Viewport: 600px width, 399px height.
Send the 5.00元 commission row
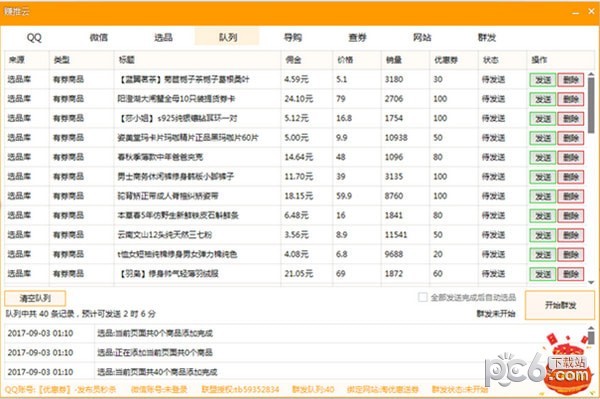point(543,138)
